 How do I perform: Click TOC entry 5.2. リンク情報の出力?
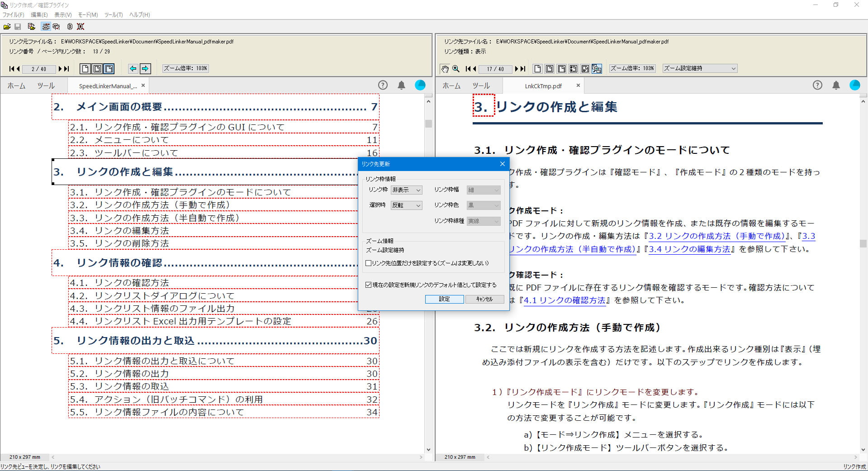coord(223,374)
